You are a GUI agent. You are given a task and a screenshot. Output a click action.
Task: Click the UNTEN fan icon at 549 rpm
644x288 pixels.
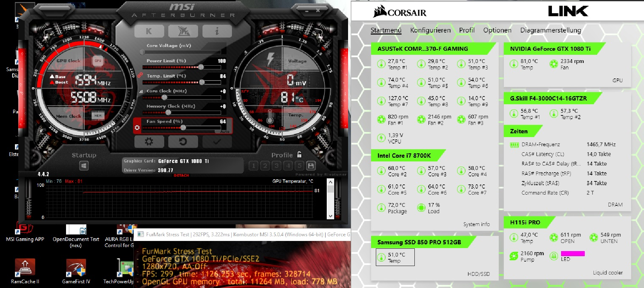tap(594, 238)
